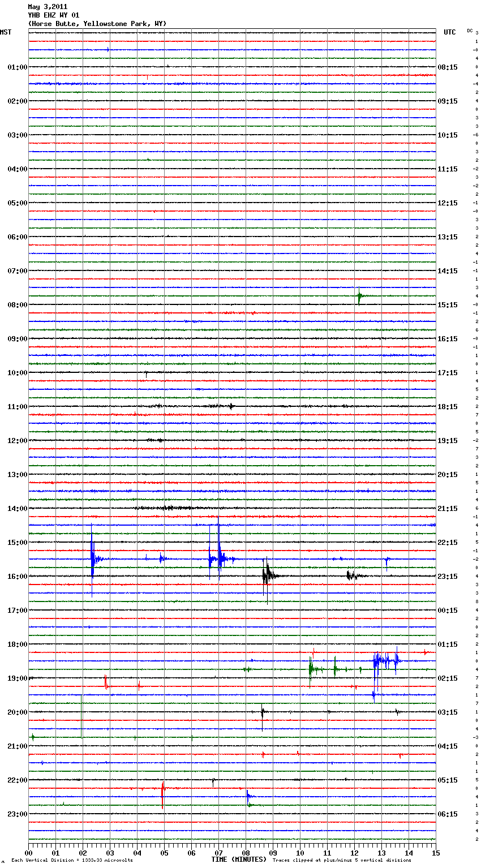Image resolution: width=481 pixels, height=868 pixels.
Task: Click the 21:15 UTC time label
Action: coord(448,509)
